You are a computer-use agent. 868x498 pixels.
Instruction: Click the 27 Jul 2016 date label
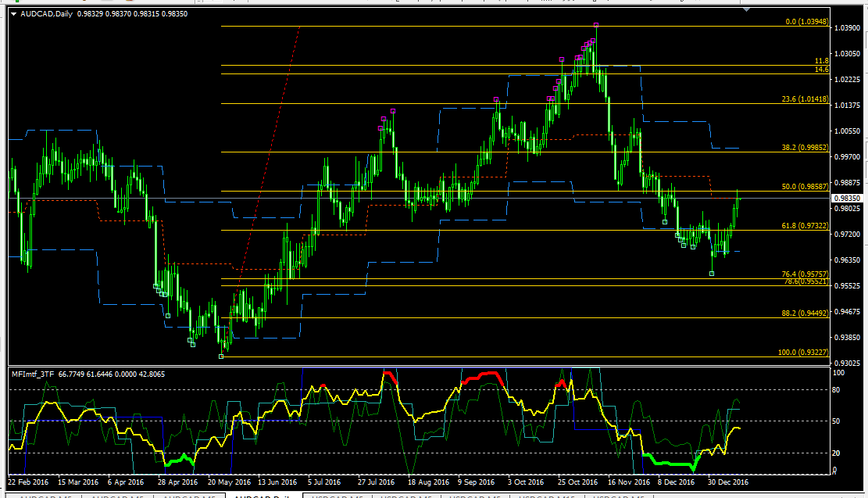(377, 482)
